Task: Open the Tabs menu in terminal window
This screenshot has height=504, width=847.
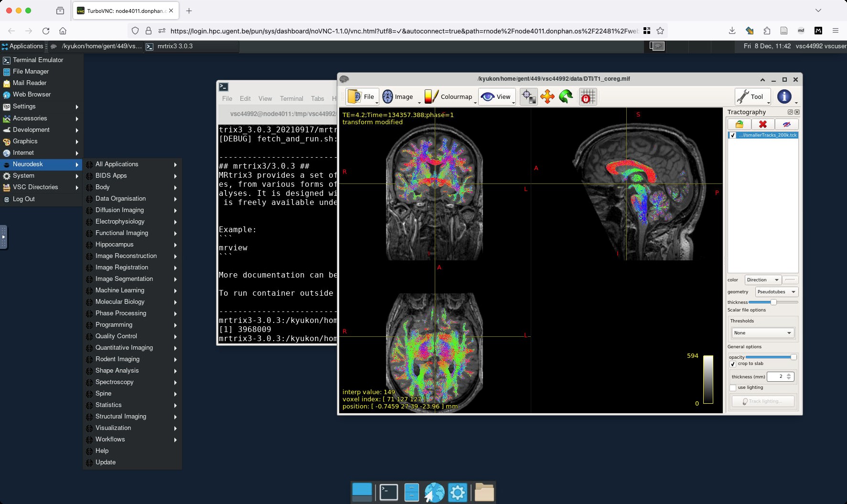Action: pyautogui.click(x=317, y=98)
